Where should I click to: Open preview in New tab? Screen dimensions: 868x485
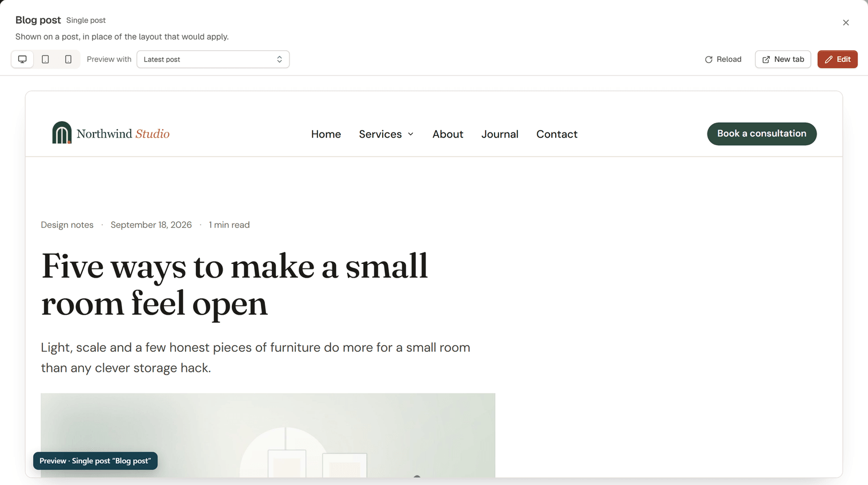pyautogui.click(x=783, y=59)
